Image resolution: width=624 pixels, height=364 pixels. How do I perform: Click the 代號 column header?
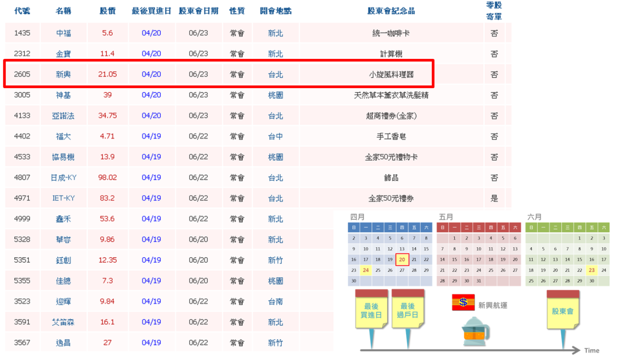(x=22, y=11)
